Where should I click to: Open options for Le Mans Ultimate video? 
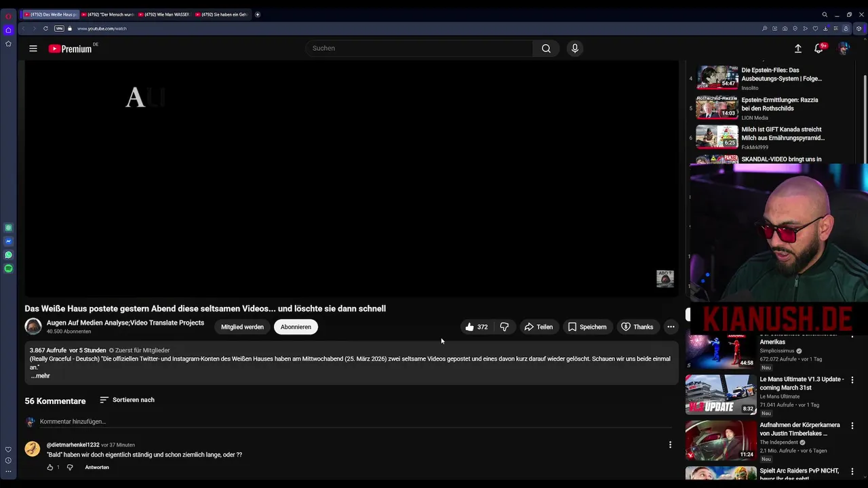[852, 380]
